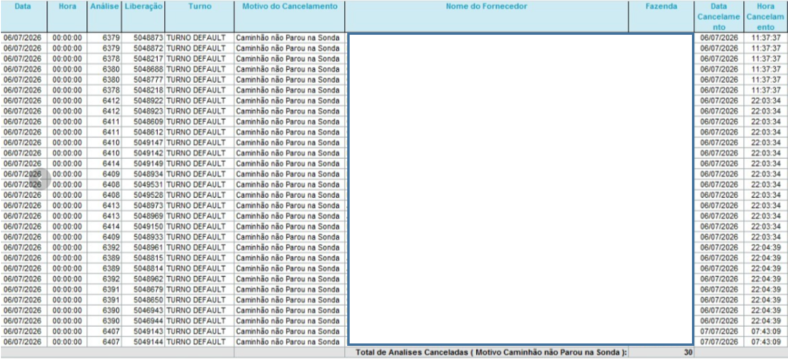This screenshot has height=362, width=788.
Task: Click Análise 6380 in the Liberação 5048688 row
Action: click(105, 69)
